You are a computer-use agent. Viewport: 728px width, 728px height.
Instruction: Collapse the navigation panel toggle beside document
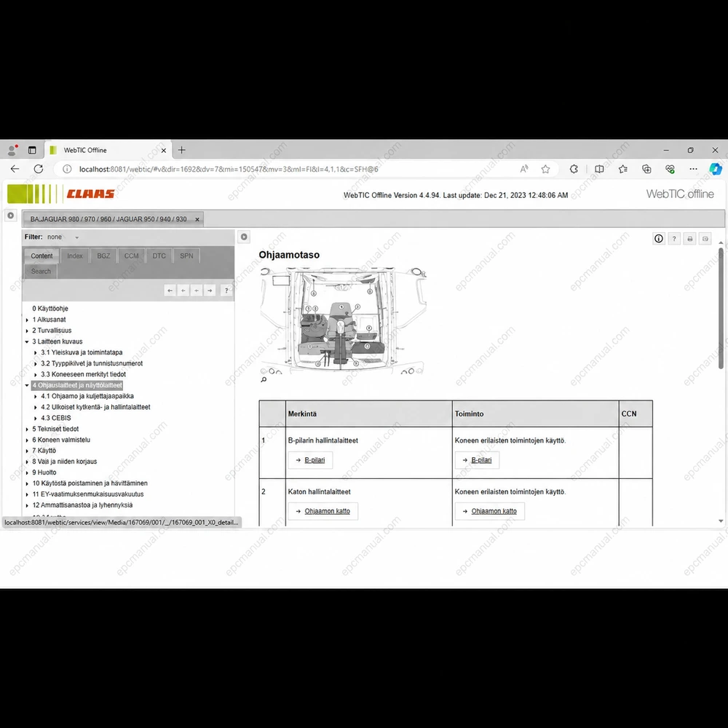(x=244, y=237)
